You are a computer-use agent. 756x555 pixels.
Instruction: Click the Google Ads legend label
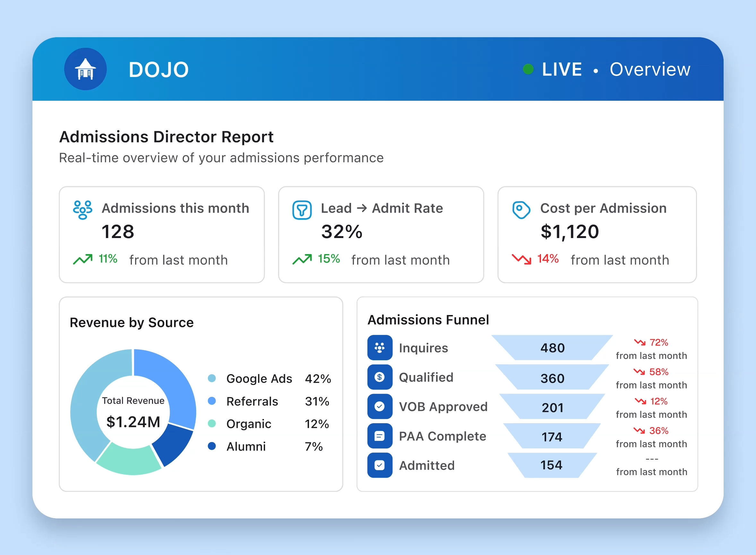pyautogui.click(x=259, y=379)
